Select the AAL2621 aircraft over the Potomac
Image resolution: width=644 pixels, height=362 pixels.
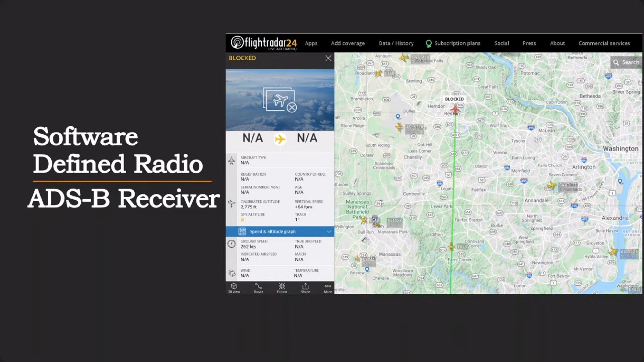[613, 251]
